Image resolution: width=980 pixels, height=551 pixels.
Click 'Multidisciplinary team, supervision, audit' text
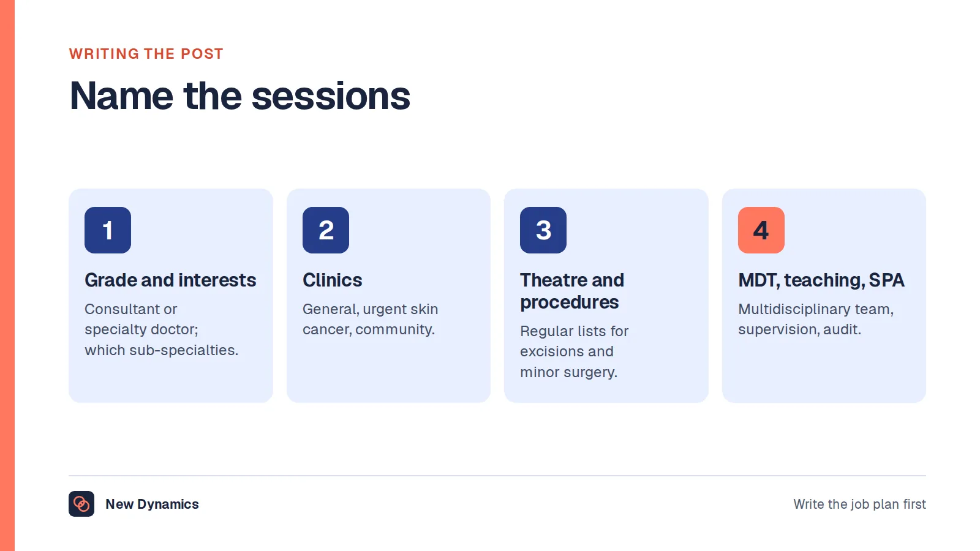pos(816,319)
